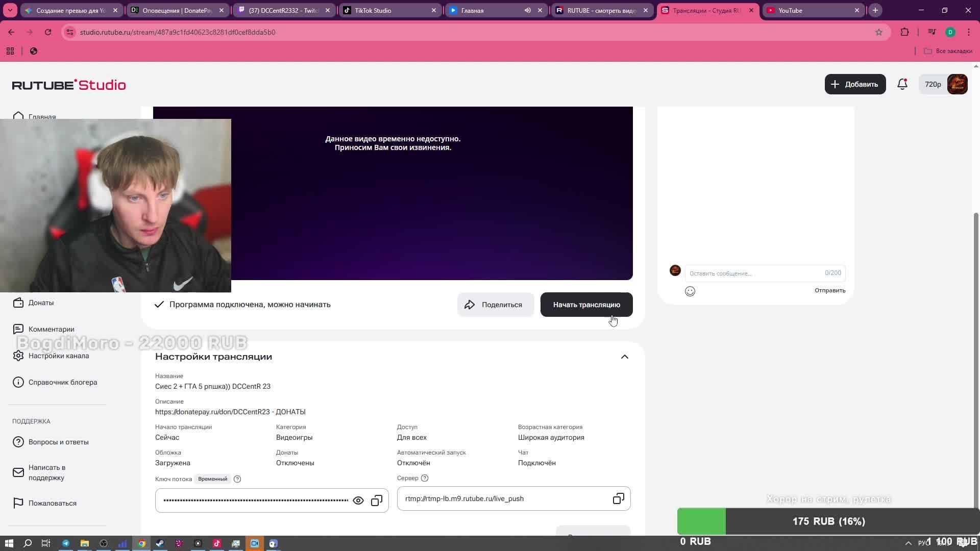This screenshot has height=551, width=980.
Task: Open Donations section in sidebar
Action: tap(41, 303)
